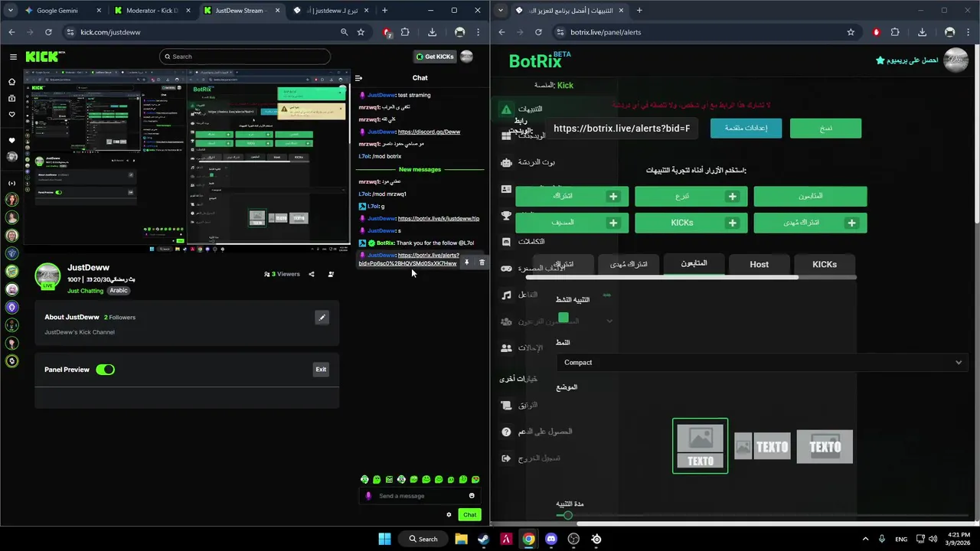Bookmark the botrix.live page star icon
The image size is (980, 551).
pos(851,32)
